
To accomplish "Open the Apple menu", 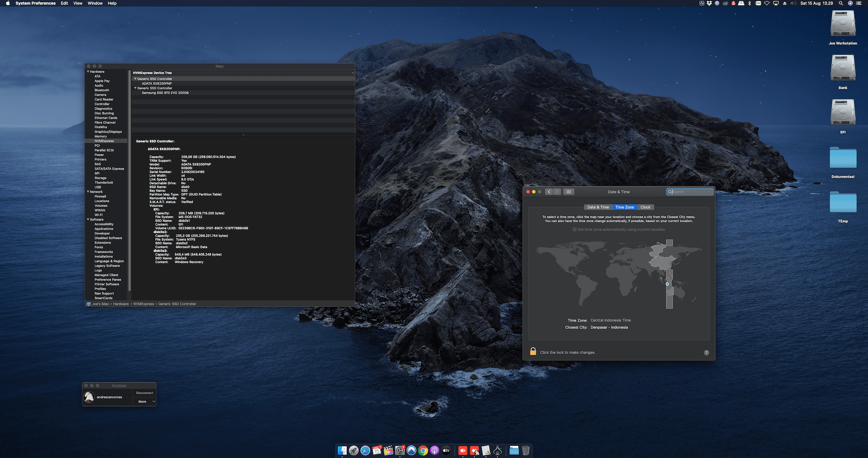I will (8, 3).
